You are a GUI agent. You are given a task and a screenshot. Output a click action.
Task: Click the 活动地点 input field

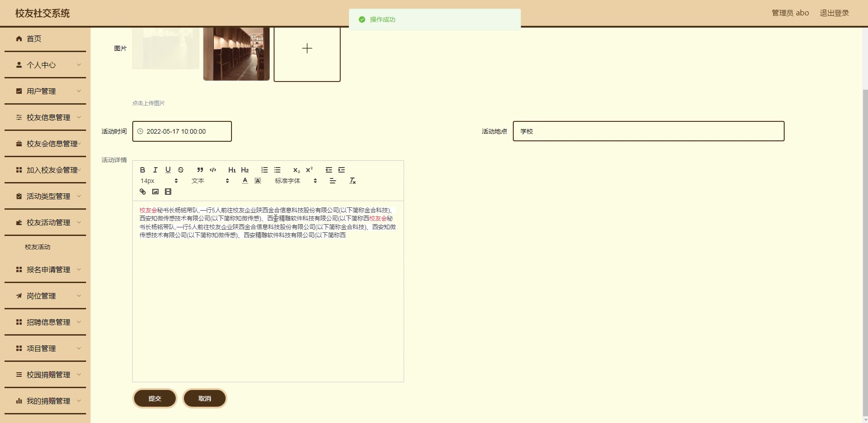648,131
